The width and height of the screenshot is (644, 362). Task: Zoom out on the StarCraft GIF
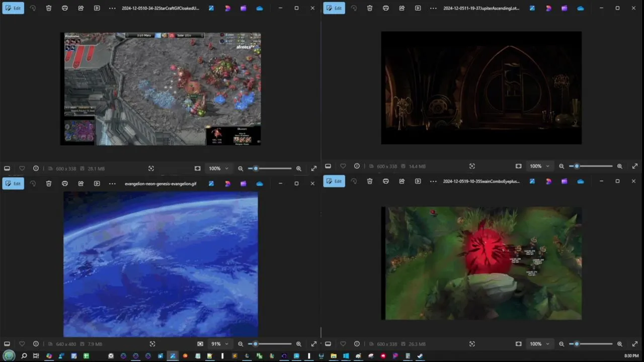point(240,168)
